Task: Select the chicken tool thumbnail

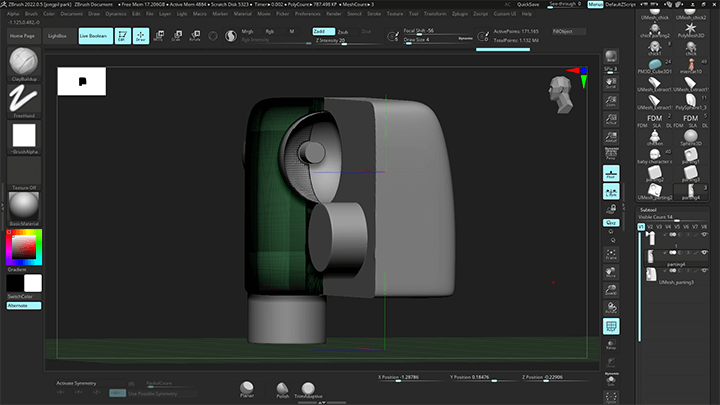Action: tap(655, 137)
